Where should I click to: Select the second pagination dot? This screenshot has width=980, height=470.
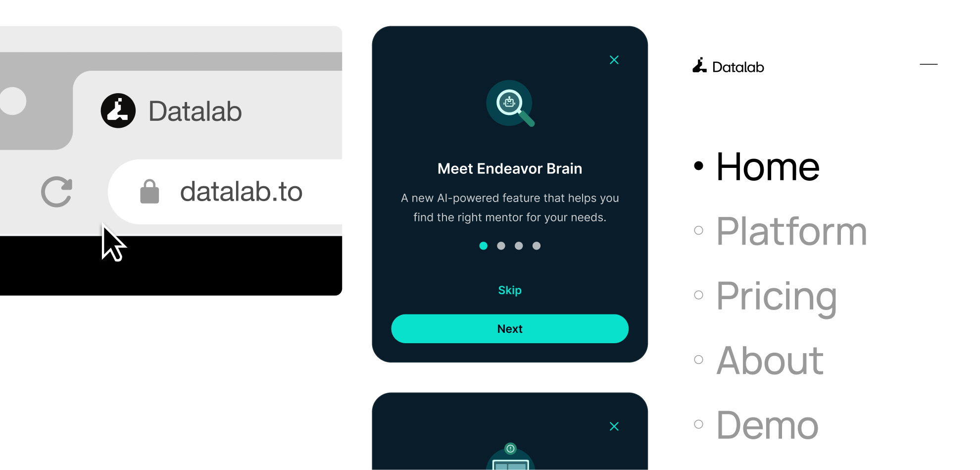pos(501,246)
